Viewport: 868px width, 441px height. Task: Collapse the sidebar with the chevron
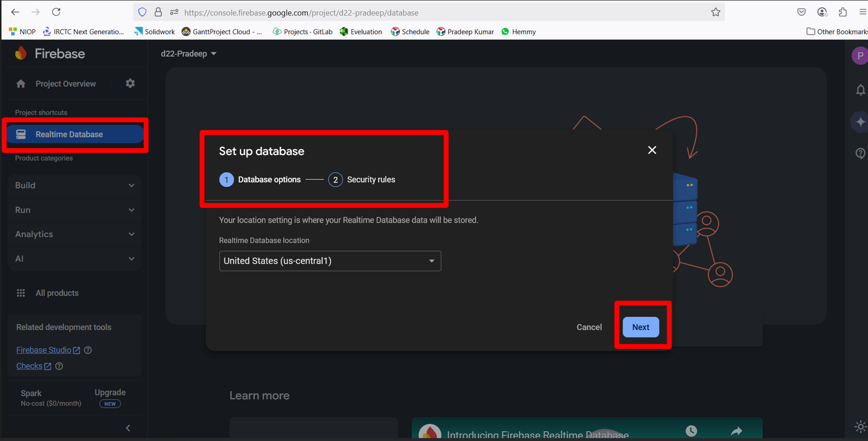tap(128, 428)
